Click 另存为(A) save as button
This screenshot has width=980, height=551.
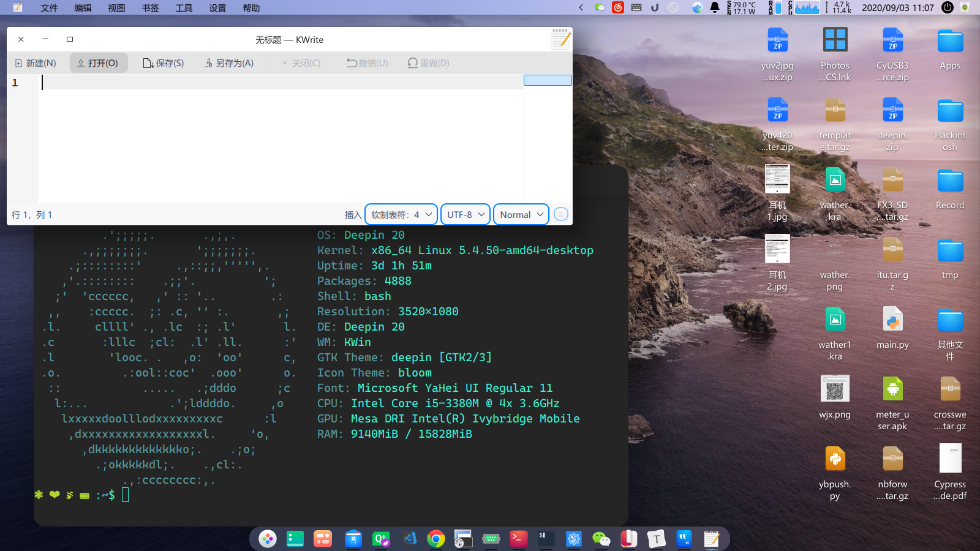tap(229, 63)
